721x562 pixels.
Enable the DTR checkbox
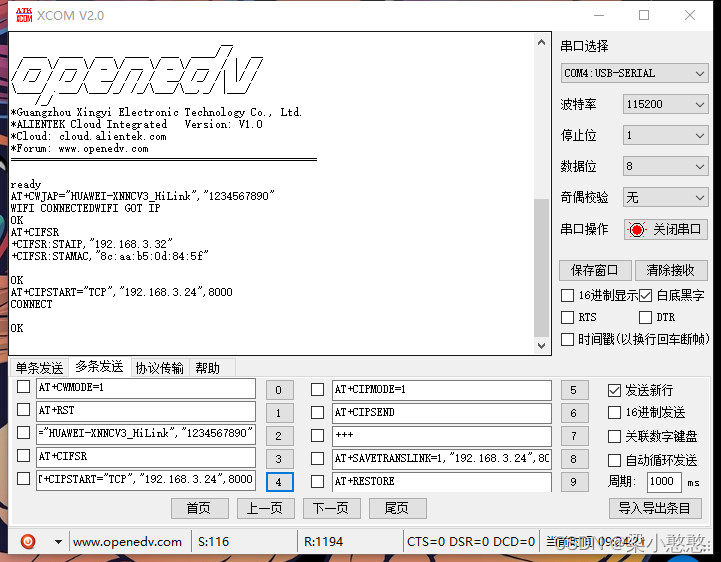(645, 318)
